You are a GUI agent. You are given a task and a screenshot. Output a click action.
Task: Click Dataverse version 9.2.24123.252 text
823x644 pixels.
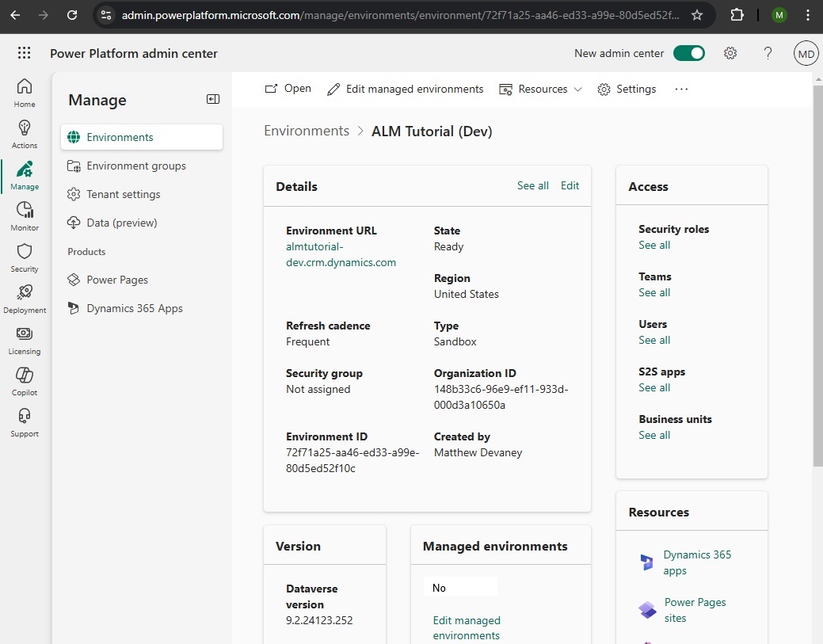tap(319, 620)
